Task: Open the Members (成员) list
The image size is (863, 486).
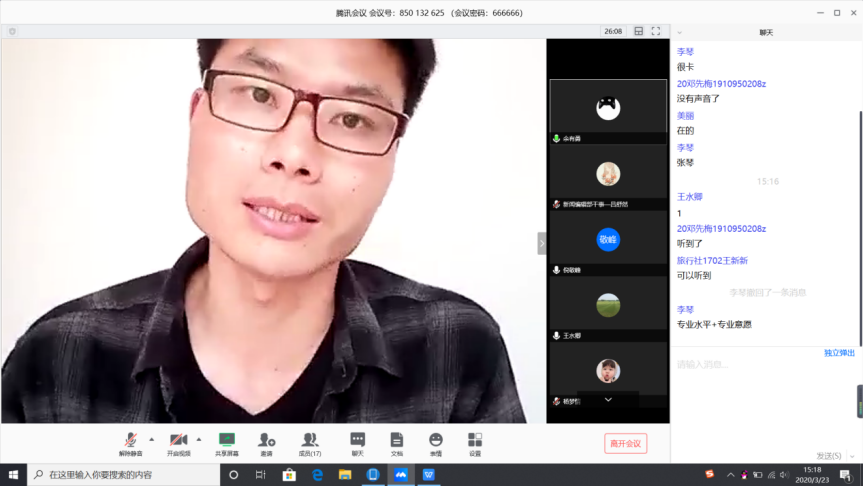Action: [x=310, y=441]
